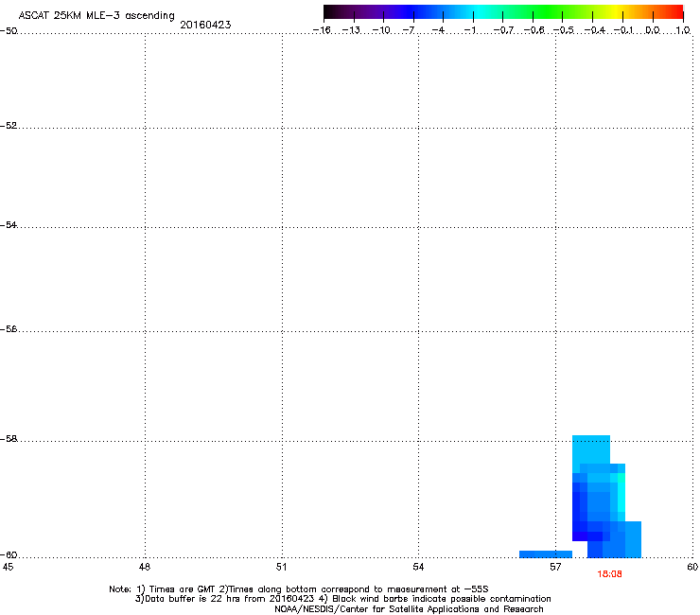Click the color scale bar at the top
The height and width of the screenshot is (615, 700).
503,11
